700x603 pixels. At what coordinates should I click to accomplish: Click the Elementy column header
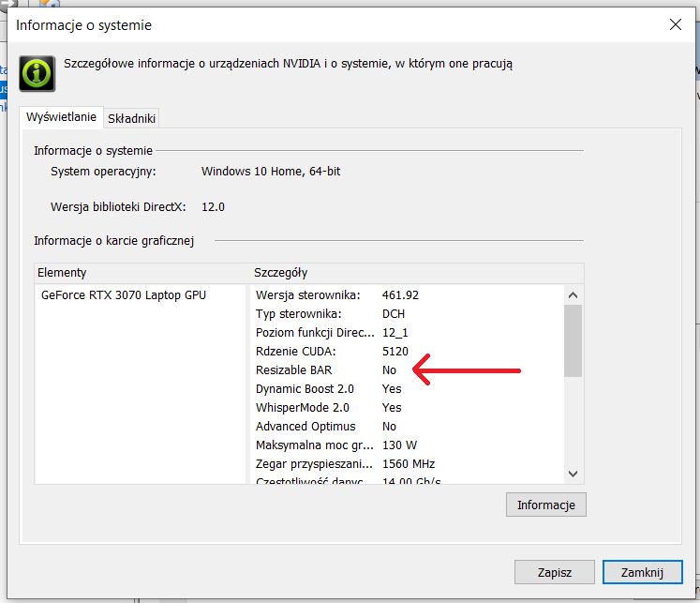click(x=141, y=273)
